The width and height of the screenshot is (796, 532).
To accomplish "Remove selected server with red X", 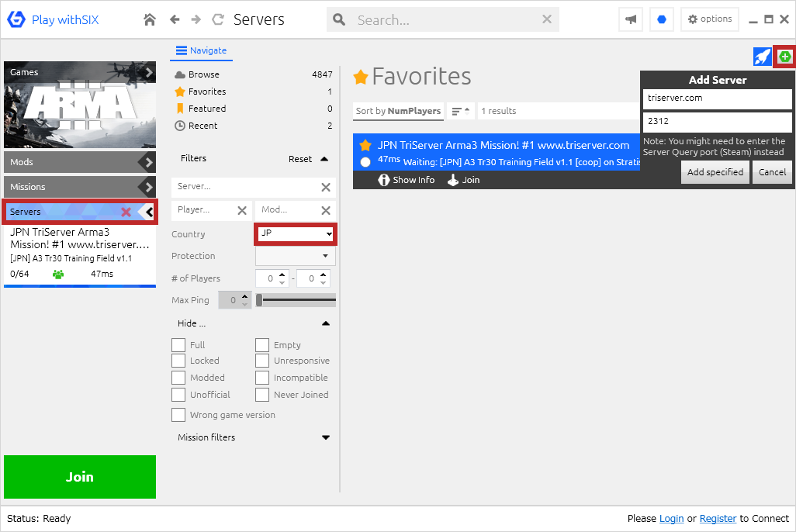I will [x=126, y=212].
